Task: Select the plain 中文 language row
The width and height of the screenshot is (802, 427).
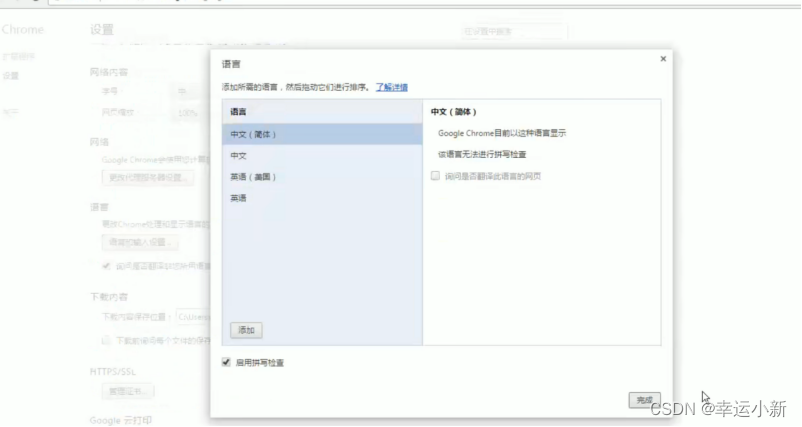Action: [322, 155]
